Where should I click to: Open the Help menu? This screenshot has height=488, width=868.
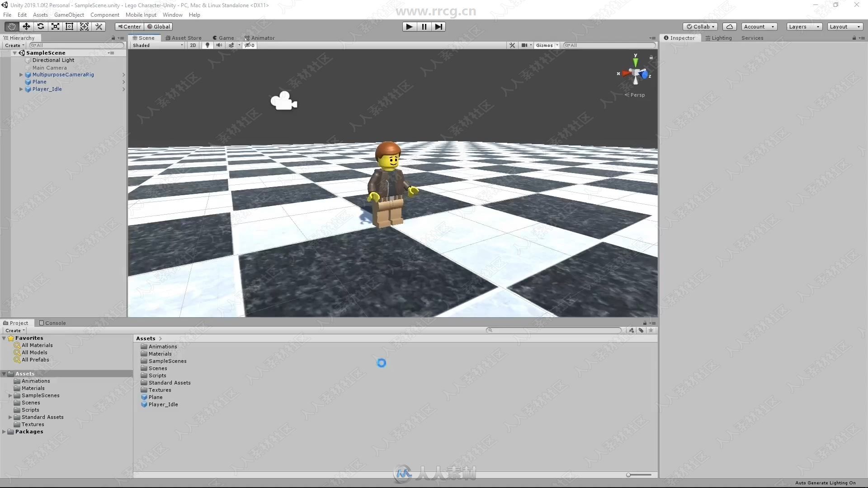click(x=194, y=15)
